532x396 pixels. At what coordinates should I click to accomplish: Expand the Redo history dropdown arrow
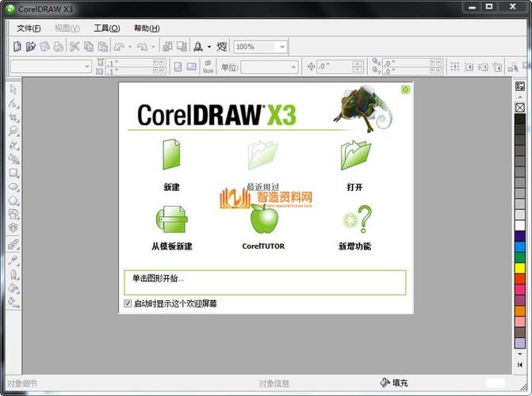click(x=153, y=47)
